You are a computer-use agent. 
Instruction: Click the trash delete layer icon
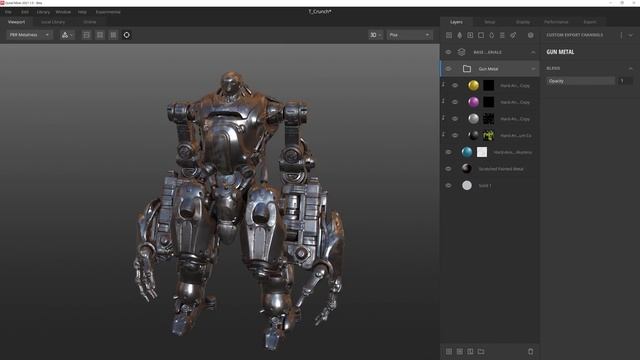click(x=531, y=351)
